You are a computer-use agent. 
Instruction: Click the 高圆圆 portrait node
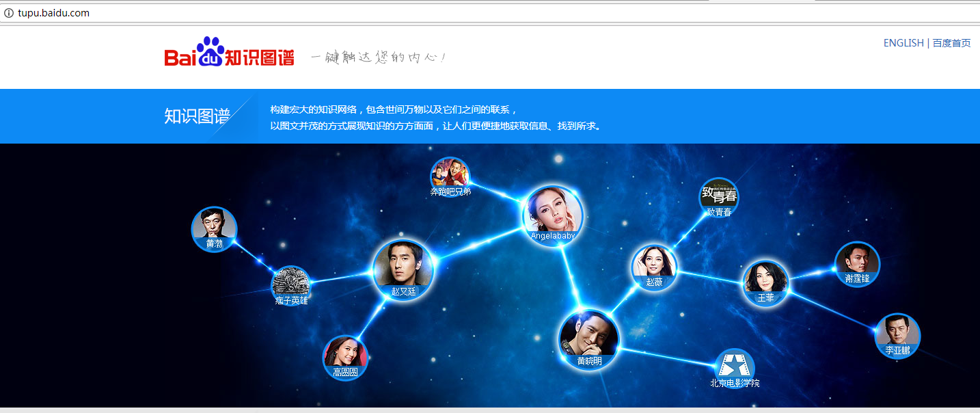345,358
